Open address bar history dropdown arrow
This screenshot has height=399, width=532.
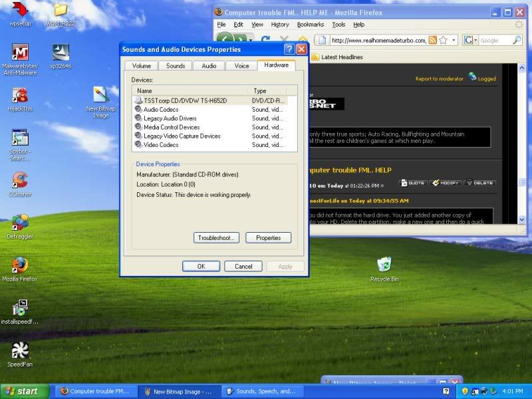[454, 41]
